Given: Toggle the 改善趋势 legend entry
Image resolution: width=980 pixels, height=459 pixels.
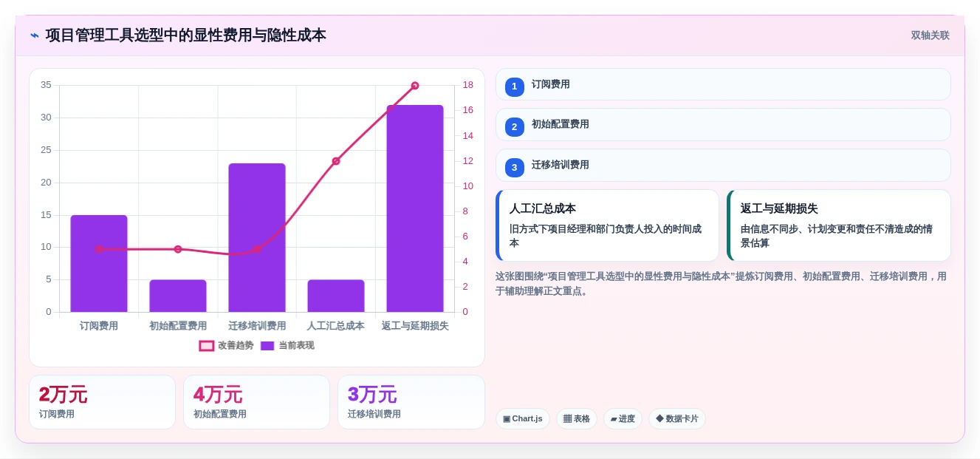Looking at the screenshot, I should click(226, 346).
